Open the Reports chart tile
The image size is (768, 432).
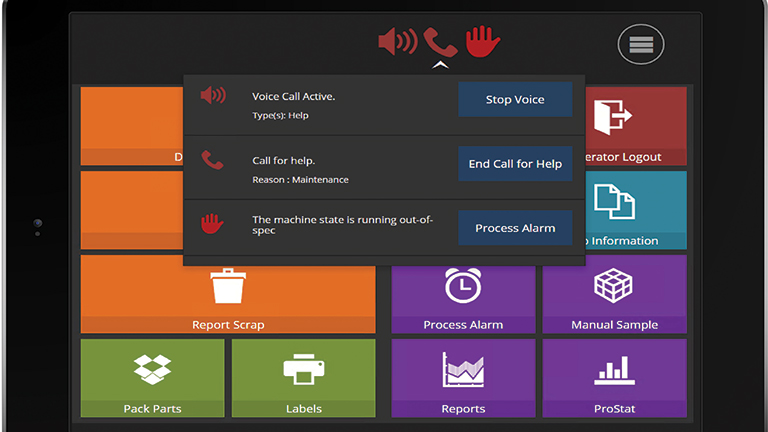[463, 377]
